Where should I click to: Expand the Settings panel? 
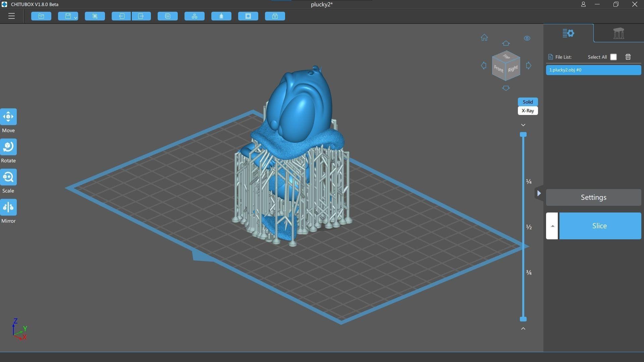tap(540, 192)
